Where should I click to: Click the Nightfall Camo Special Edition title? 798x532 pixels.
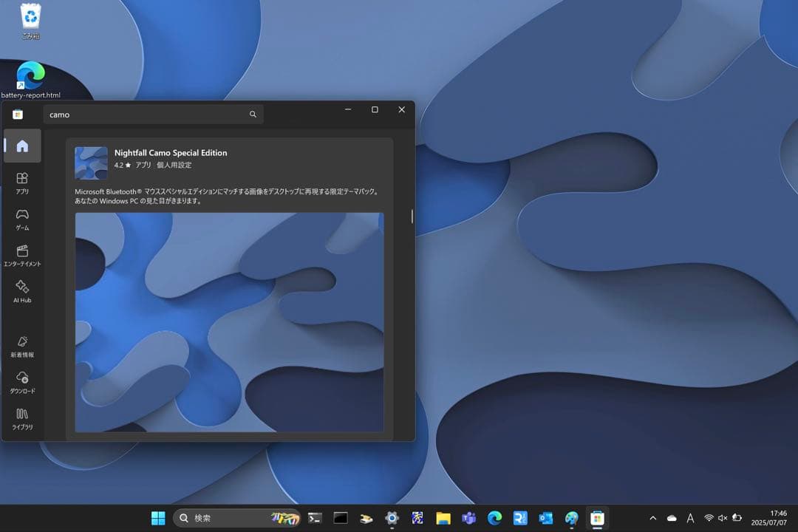pyautogui.click(x=171, y=153)
